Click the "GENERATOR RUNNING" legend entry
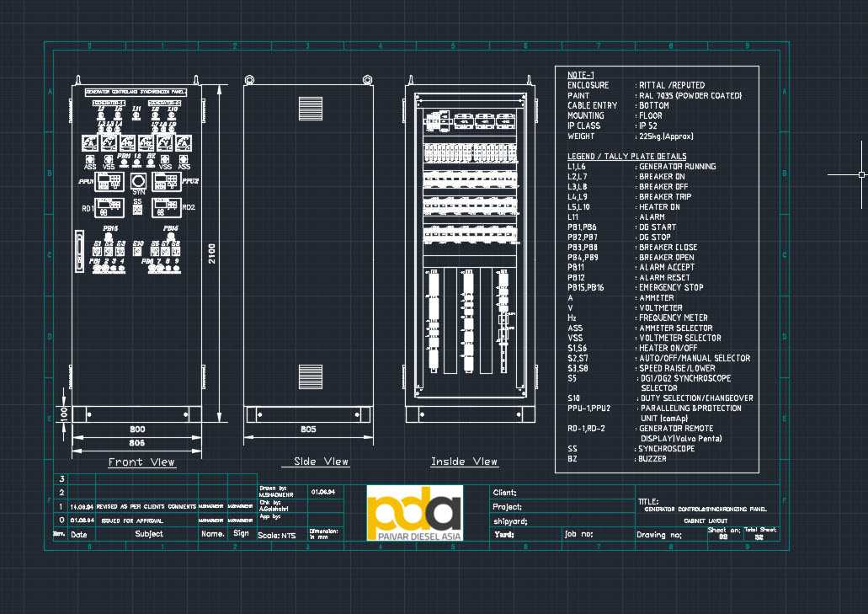The image size is (868, 614). pos(678,166)
